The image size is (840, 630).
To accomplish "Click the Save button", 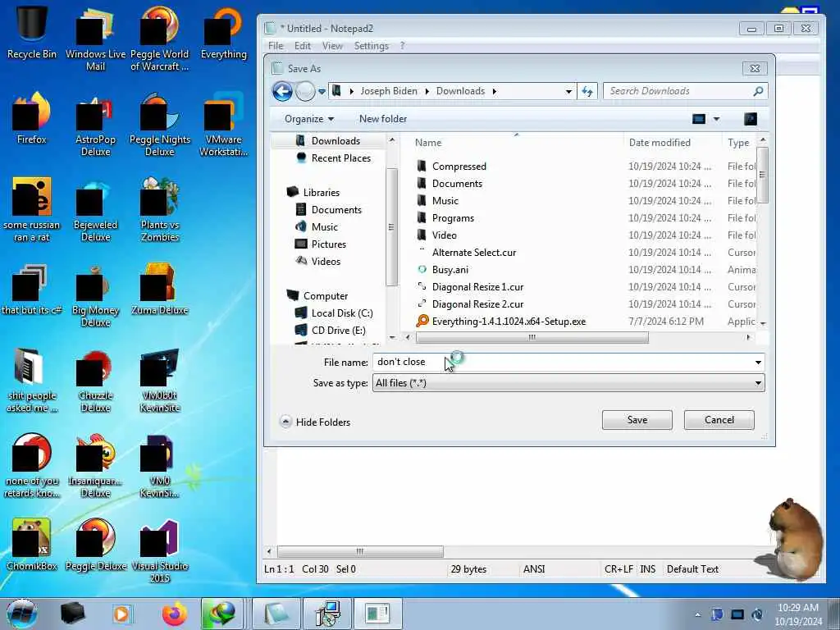I will 637,420.
